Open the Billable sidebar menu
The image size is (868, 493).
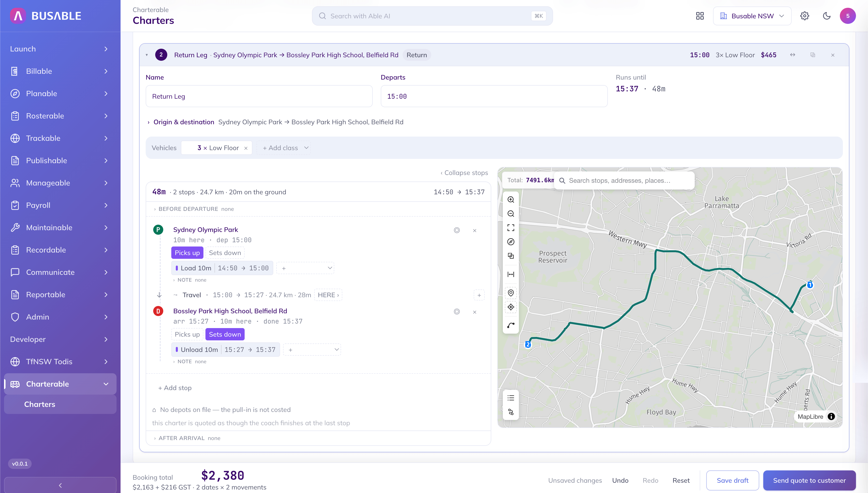(x=60, y=71)
